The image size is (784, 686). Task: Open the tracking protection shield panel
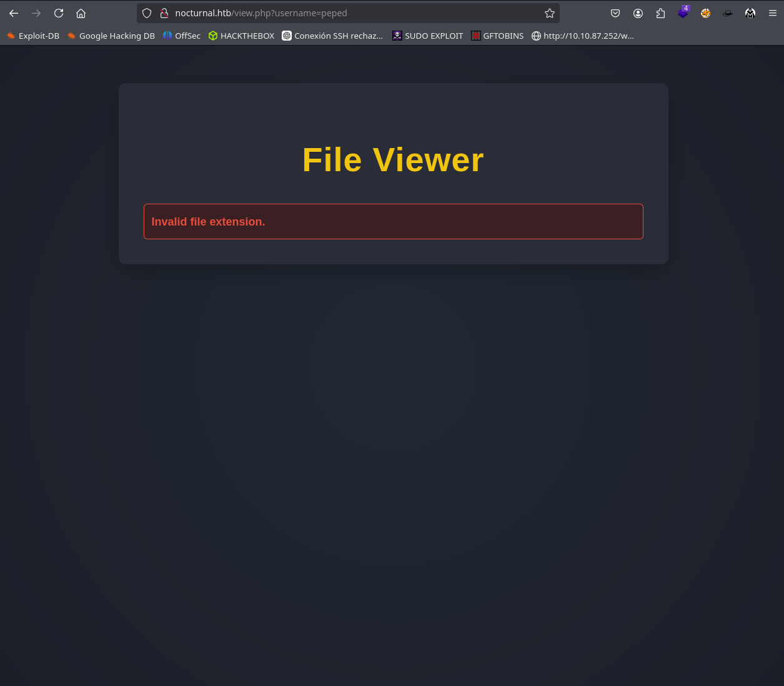147,13
